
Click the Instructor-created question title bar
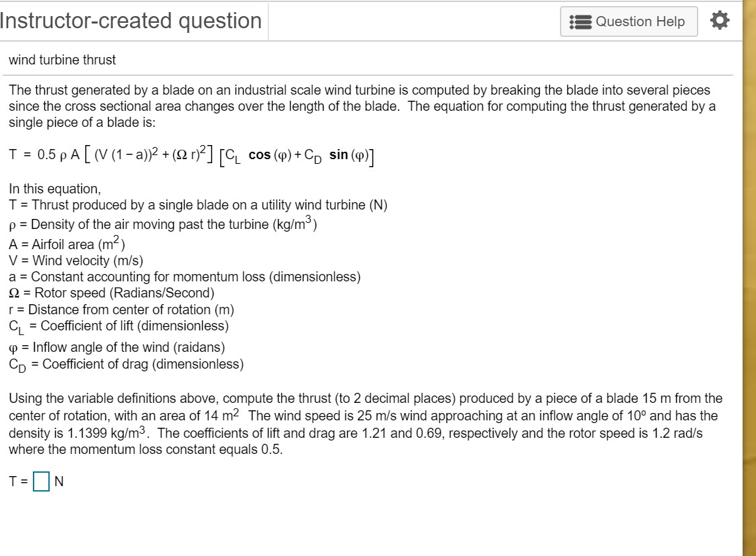131,20
